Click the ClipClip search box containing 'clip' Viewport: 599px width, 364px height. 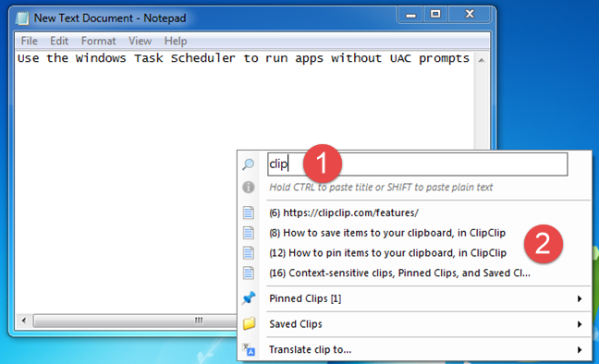coord(418,164)
